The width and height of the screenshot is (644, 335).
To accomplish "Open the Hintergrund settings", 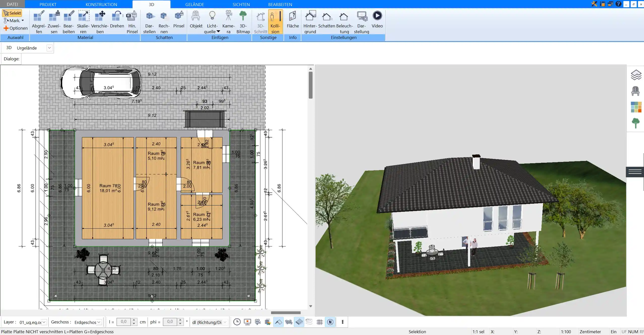I will pyautogui.click(x=310, y=22).
